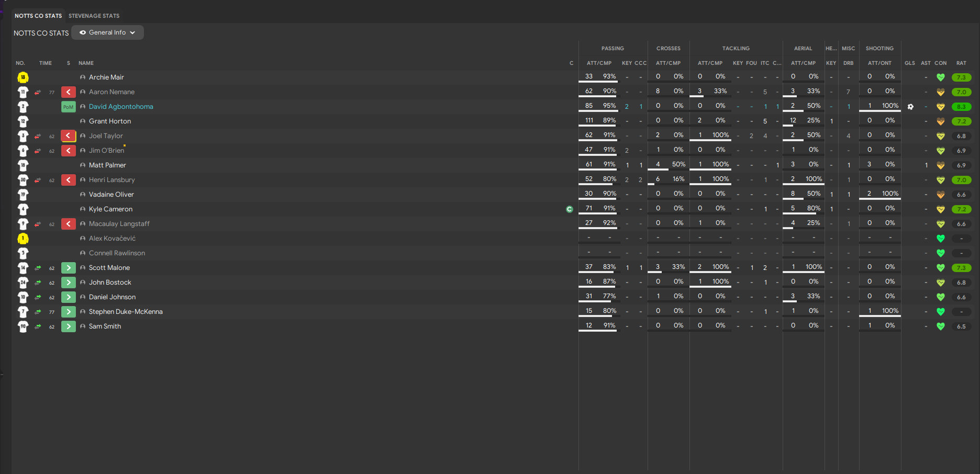This screenshot has height=474, width=980.
Task: Click Alex Kovačević's yellow shirt number icon
Action: tap(23, 239)
